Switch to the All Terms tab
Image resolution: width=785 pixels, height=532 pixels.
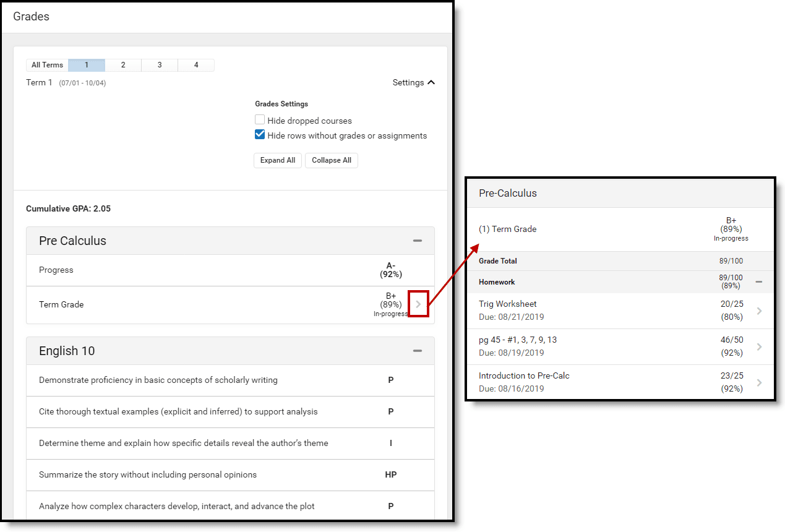tap(46, 64)
